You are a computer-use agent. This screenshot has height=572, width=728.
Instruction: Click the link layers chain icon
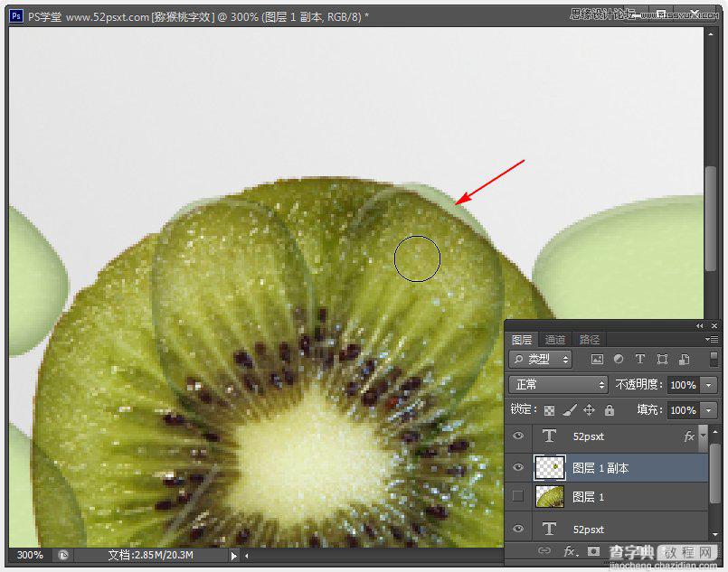(544, 550)
